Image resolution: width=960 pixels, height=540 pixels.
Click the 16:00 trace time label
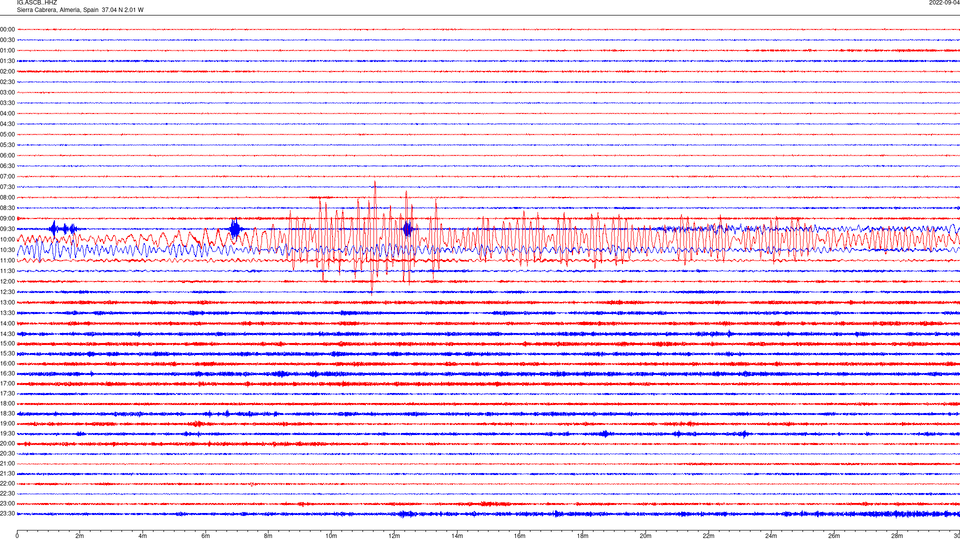7,364
